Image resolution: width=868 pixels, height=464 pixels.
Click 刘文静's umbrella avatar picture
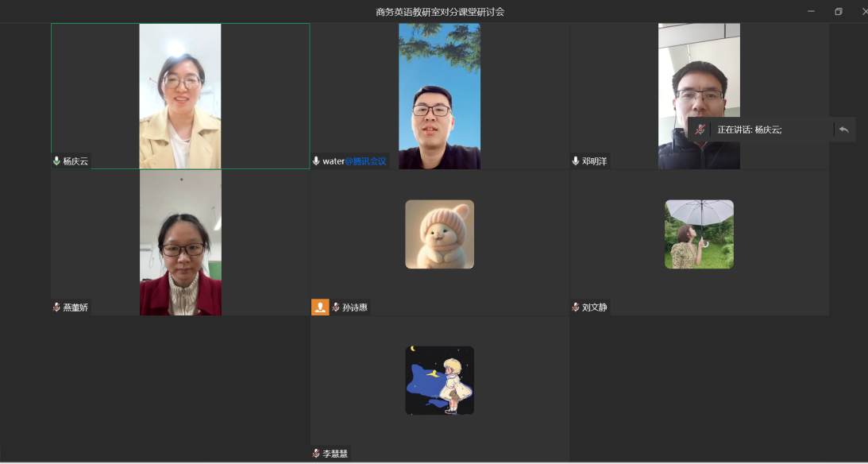coord(699,234)
